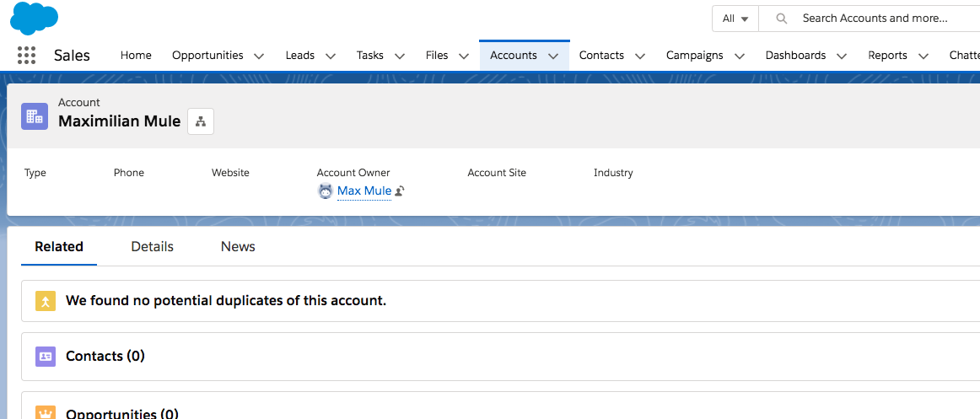Open the All search scope dropdown
980x419 pixels.
pos(735,19)
